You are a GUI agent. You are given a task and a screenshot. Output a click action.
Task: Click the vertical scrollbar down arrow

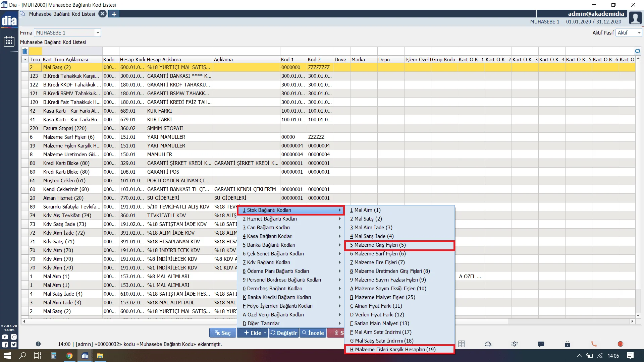638,315
